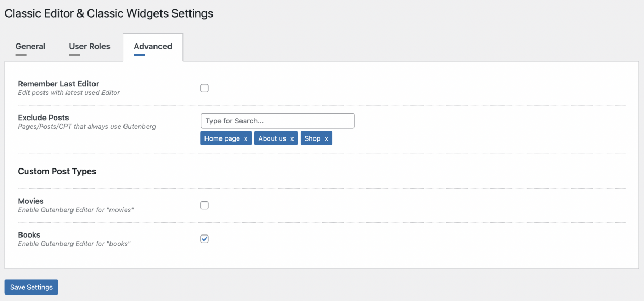The image size is (644, 301).
Task: Click the Custom Post Types heading
Action: (x=57, y=172)
